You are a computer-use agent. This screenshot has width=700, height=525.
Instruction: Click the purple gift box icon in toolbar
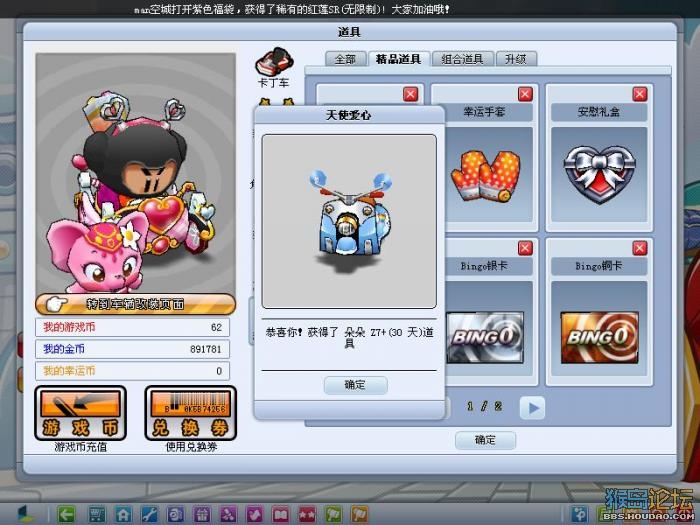click(202, 514)
